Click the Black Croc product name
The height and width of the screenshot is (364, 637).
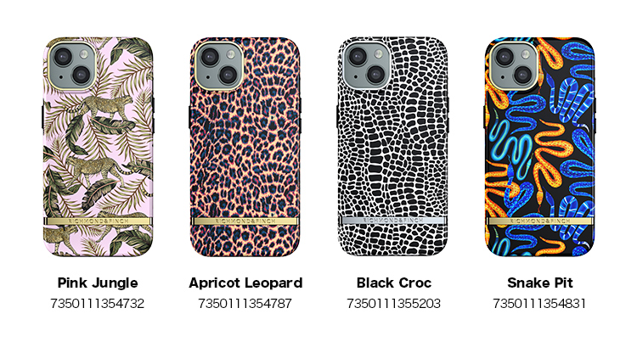coord(393,283)
